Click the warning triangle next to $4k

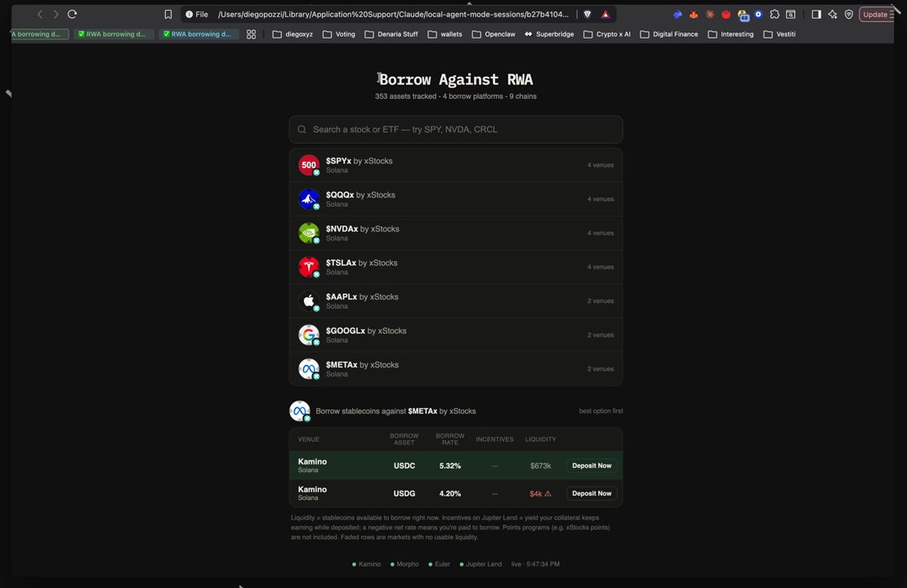coord(547,494)
